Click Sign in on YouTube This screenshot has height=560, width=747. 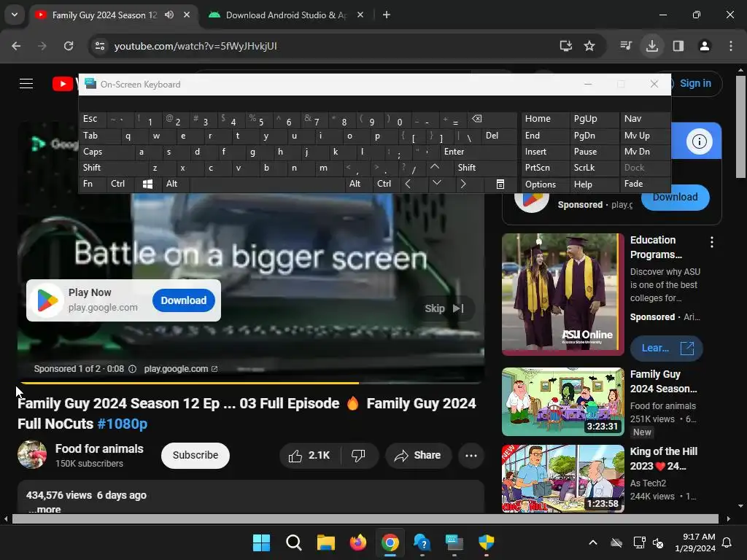pos(695,83)
